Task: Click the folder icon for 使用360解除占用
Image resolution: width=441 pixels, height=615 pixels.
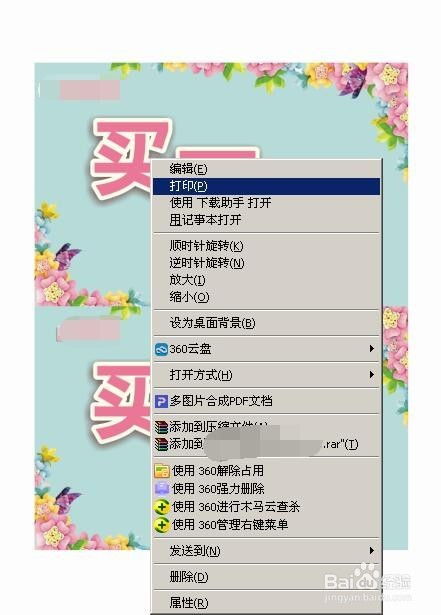Action: (x=161, y=471)
